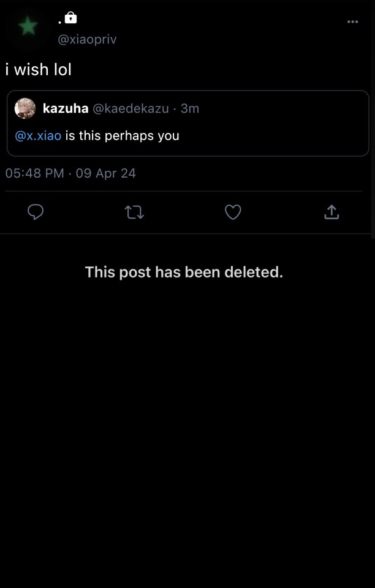Reply to the "i wish lol" post
This screenshot has height=588, width=375.
[36, 212]
